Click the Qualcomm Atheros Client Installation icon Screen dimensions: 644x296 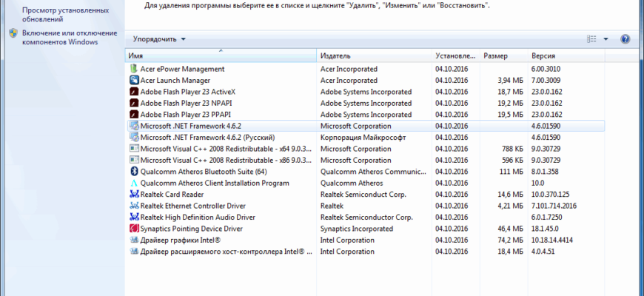pos(133,183)
